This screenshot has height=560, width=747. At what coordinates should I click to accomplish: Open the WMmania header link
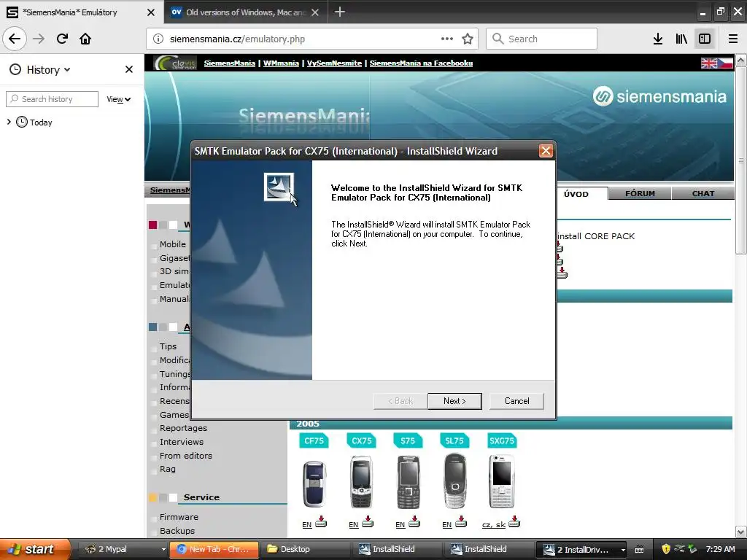point(281,63)
